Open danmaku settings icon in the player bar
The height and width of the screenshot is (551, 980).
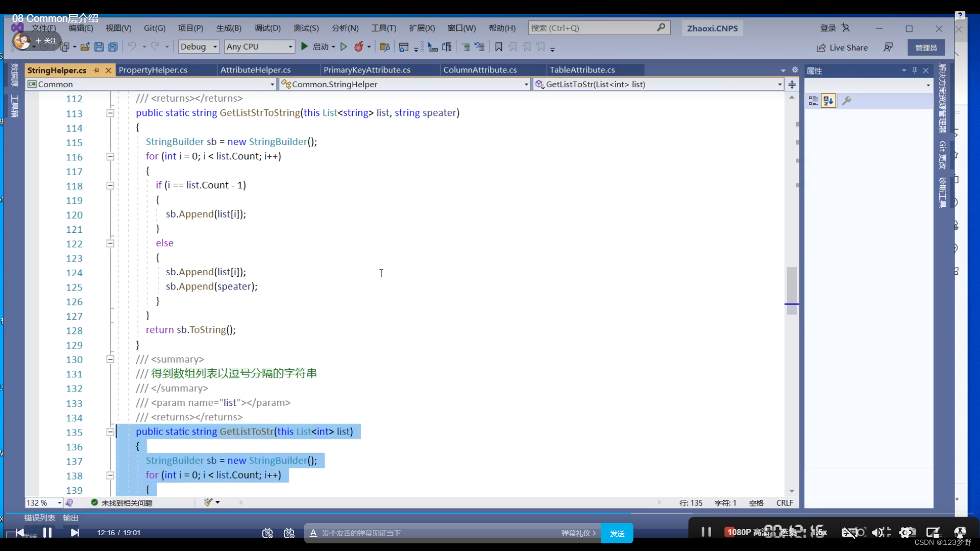[x=289, y=533]
